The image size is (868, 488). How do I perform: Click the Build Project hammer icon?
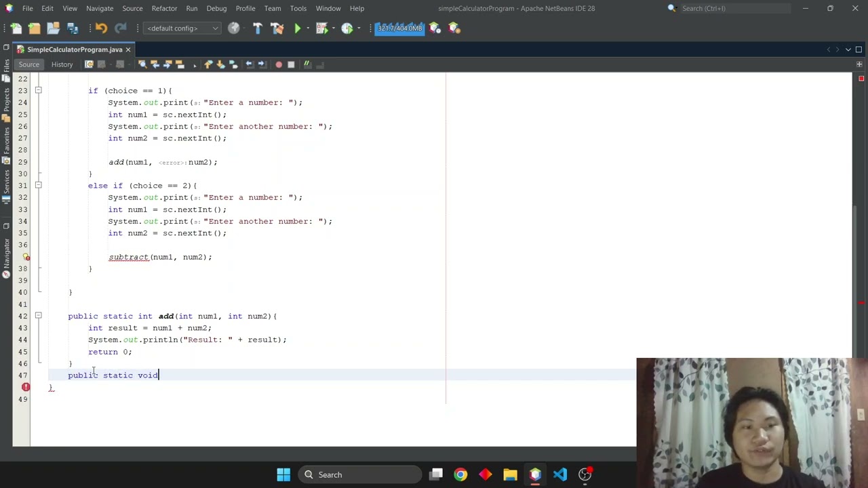[258, 28]
